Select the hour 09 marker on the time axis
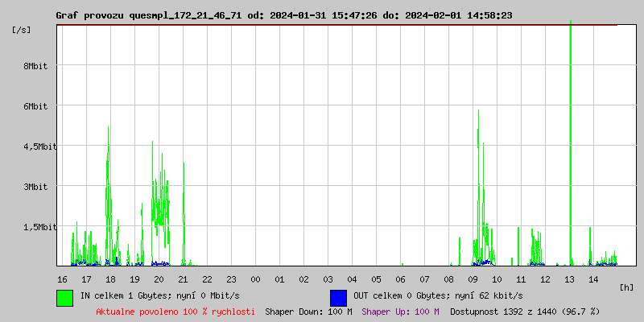644x322 pixels. (x=473, y=279)
